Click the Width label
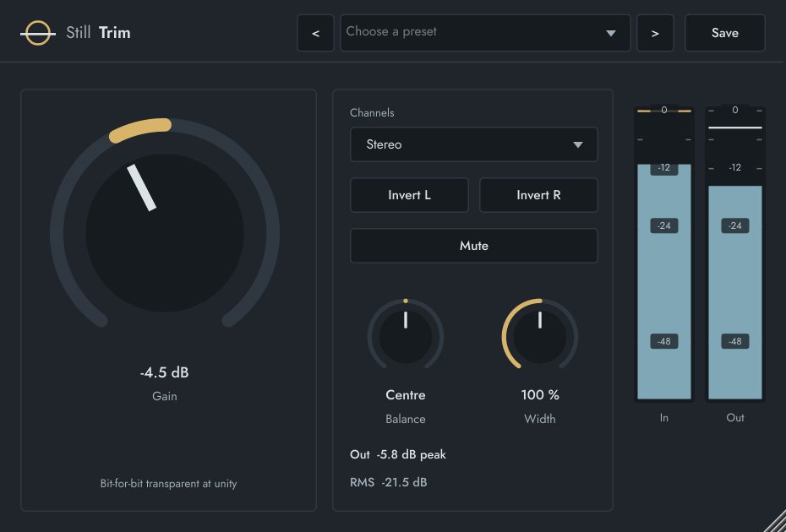Screen dimensions: 786x532 540,419
